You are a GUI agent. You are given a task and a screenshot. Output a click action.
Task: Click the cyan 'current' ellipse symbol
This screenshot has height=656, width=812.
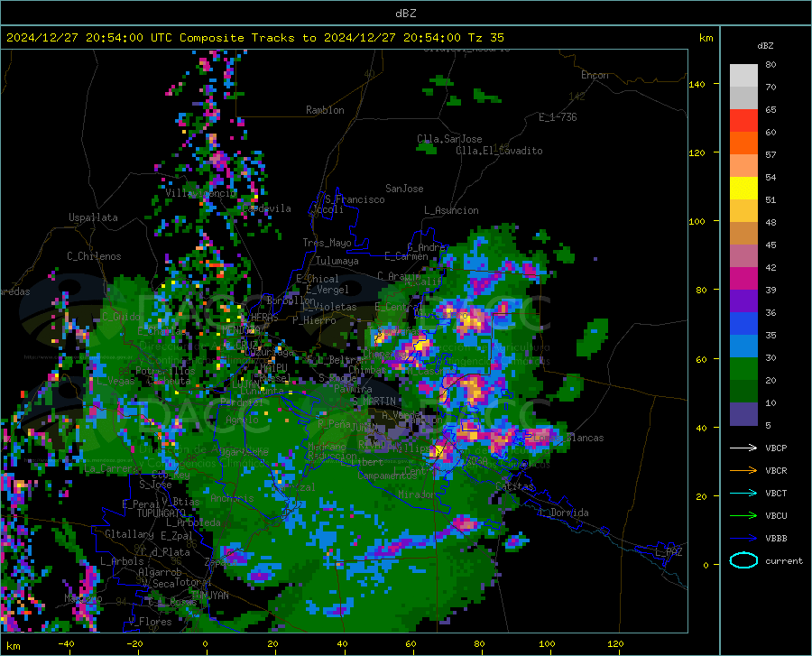click(743, 560)
